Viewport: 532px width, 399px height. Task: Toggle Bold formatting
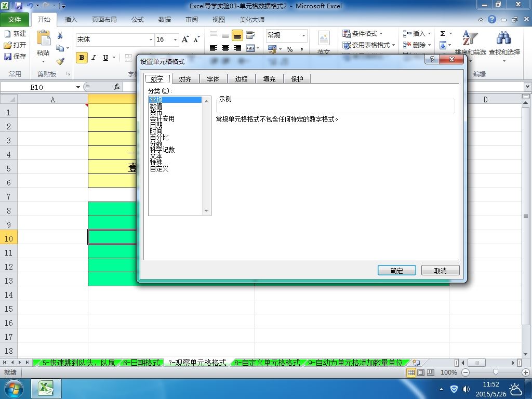pyautogui.click(x=82, y=58)
